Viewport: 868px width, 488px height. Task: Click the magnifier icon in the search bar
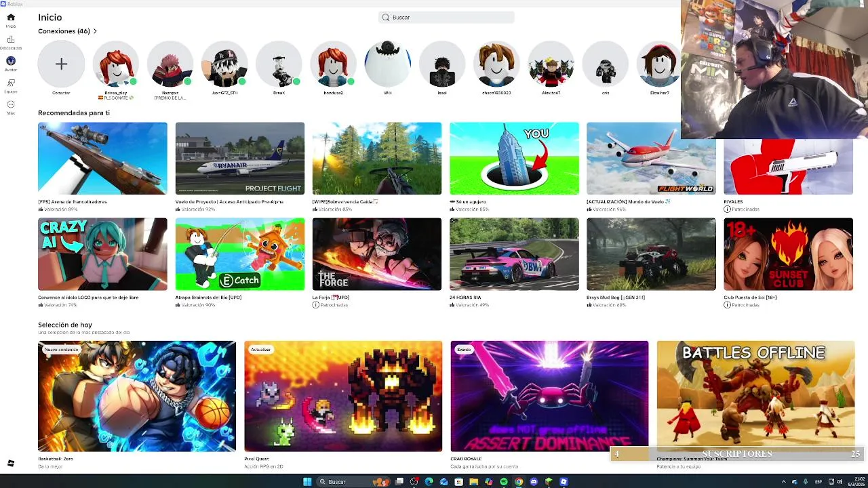[386, 17]
